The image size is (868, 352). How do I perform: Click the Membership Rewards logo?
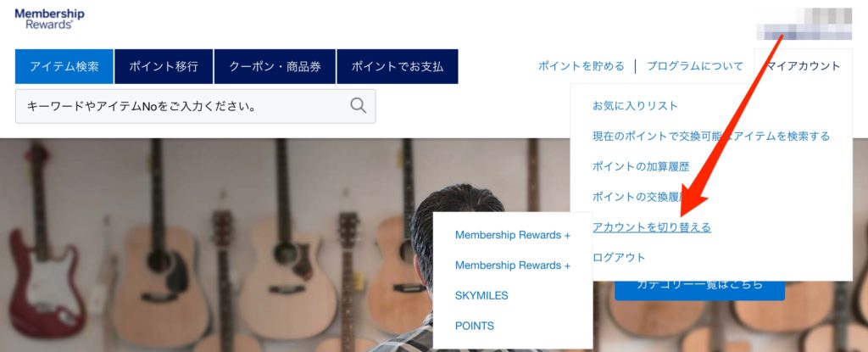pos(50,19)
